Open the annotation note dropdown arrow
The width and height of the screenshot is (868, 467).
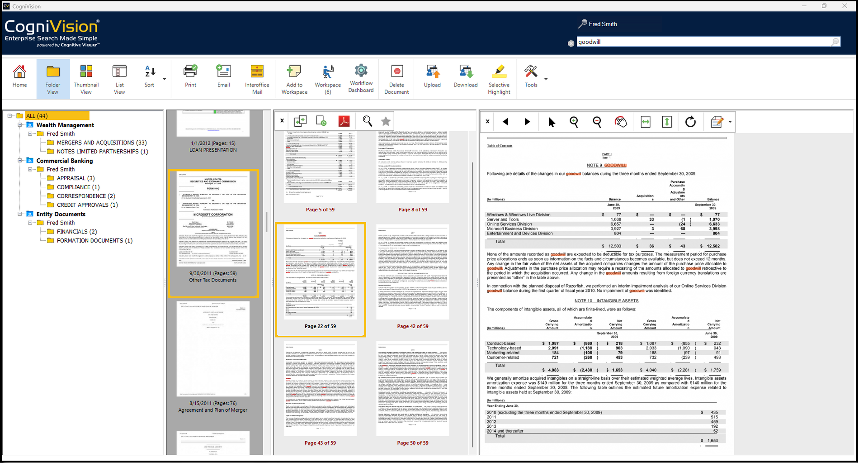click(x=730, y=122)
